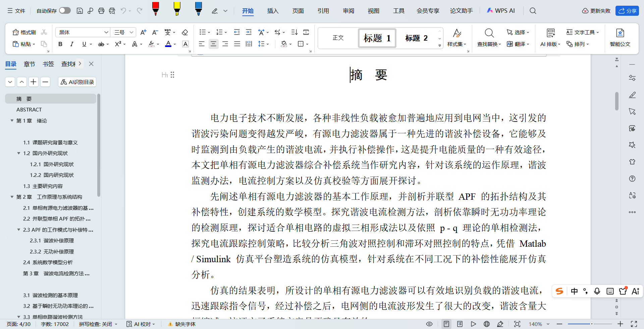Open the font size combo box 三号

[x=123, y=32]
